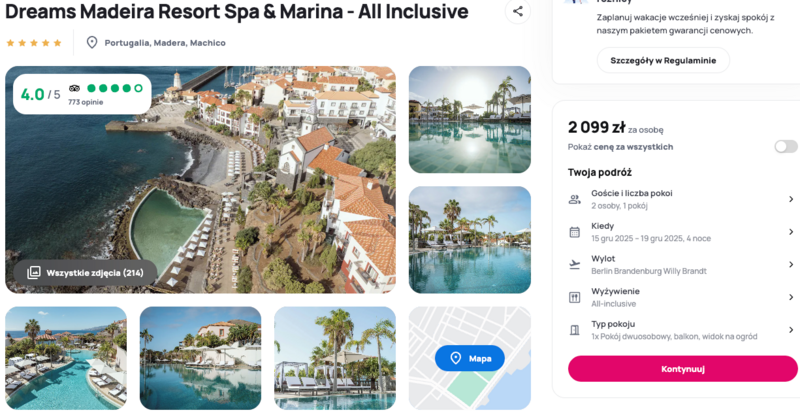Open Szczegóły w Regulaminie
800x419 pixels.
pos(663,60)
